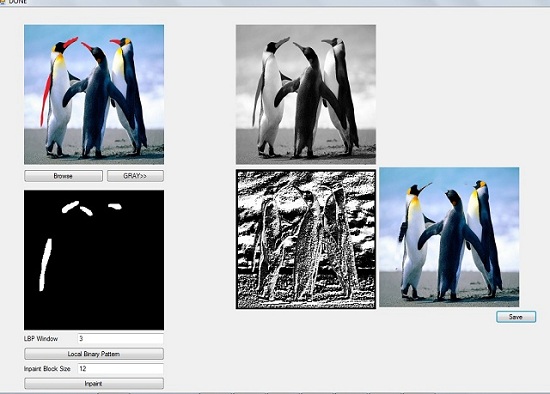Screen dimensions: 550x394
Task: Click the DONE window title text
Action: [x=18, y=2]
